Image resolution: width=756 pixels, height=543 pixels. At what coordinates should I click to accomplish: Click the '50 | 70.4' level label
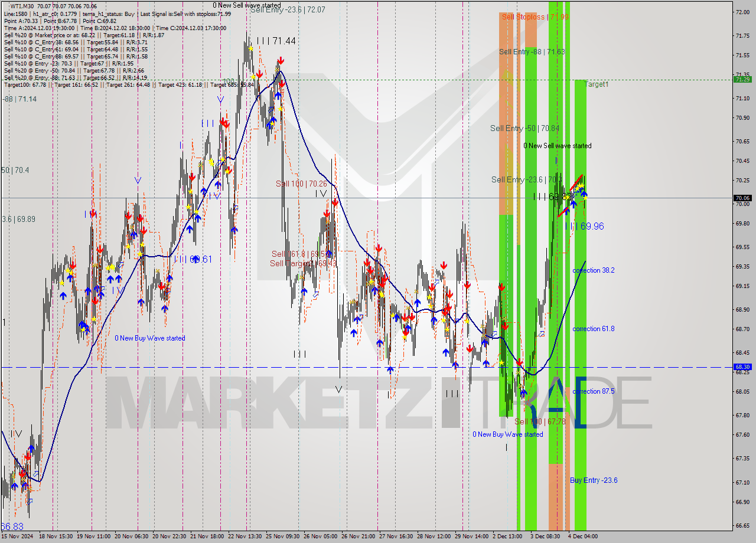click(x=15, y=170)
